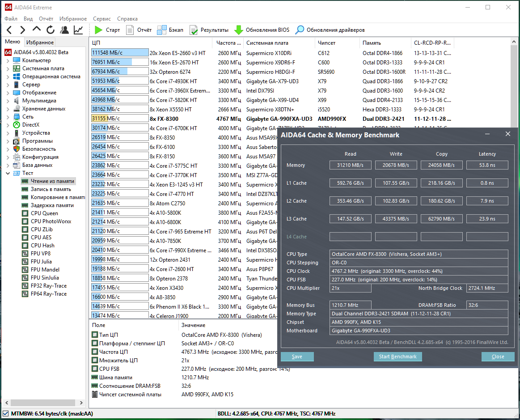The image size is (520, 420).
Task: Select the 8x FX-8300 result row
Action: point(271,119)
